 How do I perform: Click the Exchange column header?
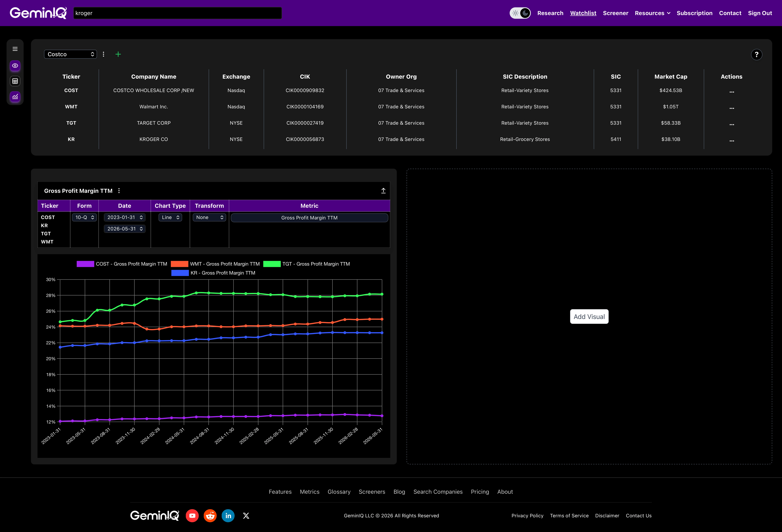pos(236,77)
